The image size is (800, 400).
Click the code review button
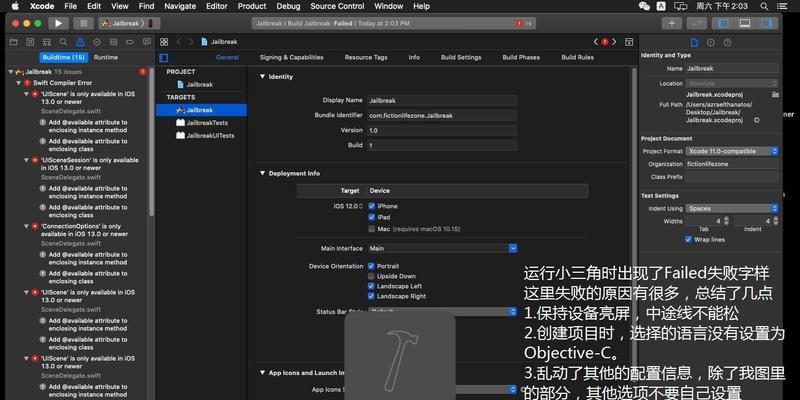pyautogui.click(x=696, y=23)
